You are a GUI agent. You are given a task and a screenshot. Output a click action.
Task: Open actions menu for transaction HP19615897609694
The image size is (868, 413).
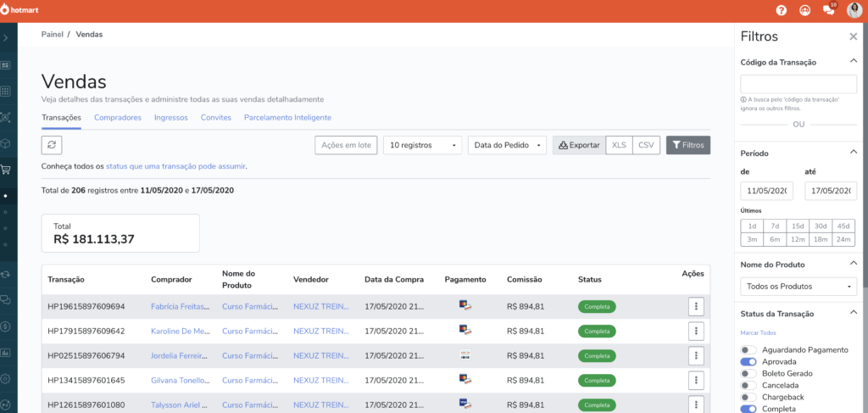click(x=696, y=306)
